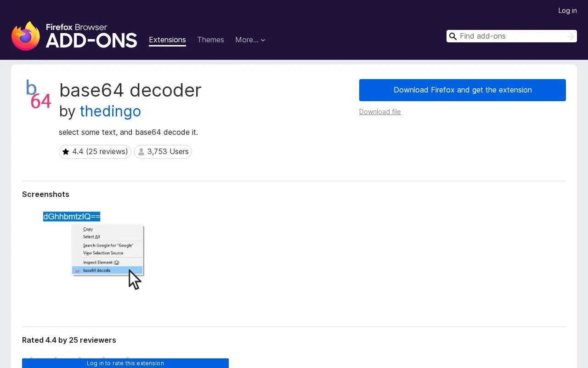Click the search magnifier icon
This screenshot has height=368, width=588.
pos(453,36)
